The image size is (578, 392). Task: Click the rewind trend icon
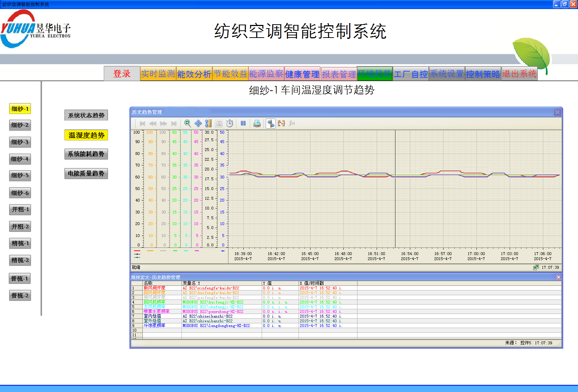pyautogui.click(x=153, y=124)
